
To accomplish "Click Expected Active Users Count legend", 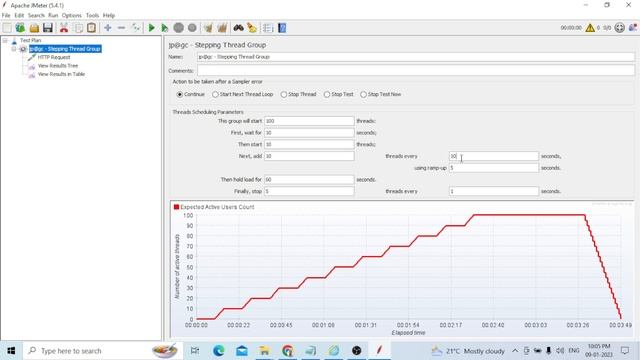I will coord(214,207).
